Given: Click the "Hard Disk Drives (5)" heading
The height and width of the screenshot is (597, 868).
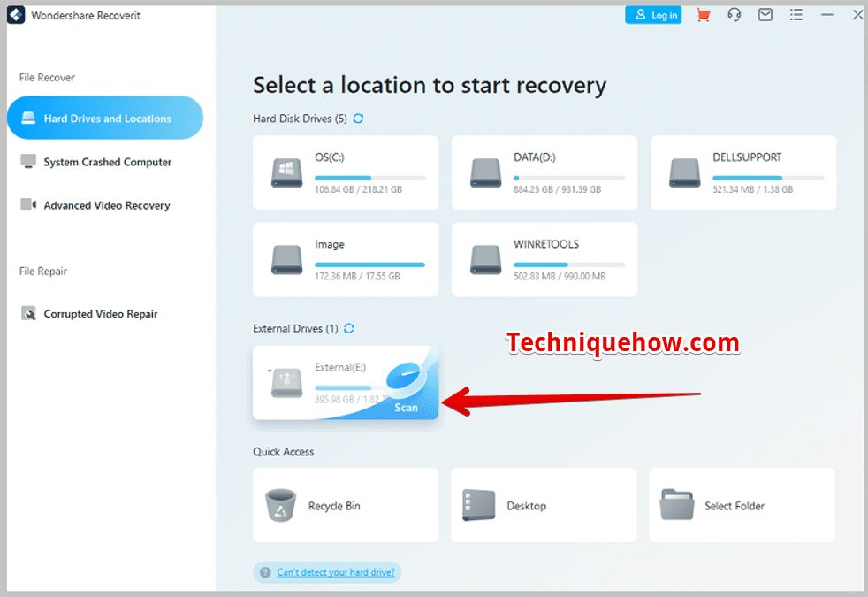Looking at the screenshot, I should 300,119.
